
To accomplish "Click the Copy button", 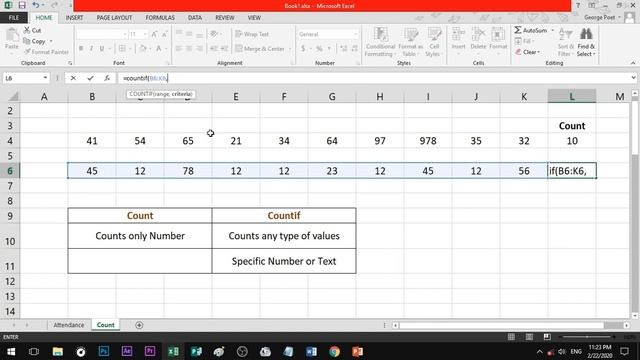I will (x=35, y=41).
